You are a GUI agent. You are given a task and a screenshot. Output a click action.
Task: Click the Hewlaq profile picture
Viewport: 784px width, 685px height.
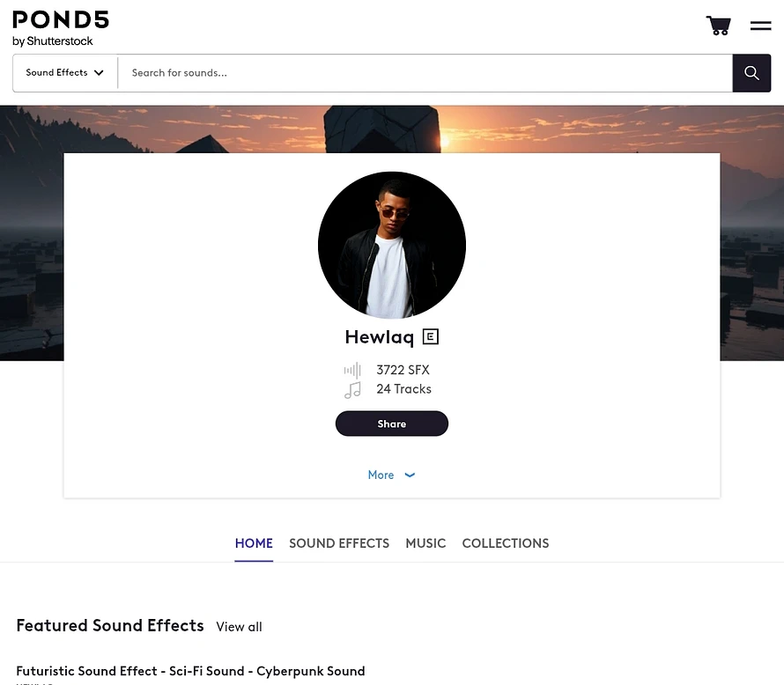coord(392,246)
